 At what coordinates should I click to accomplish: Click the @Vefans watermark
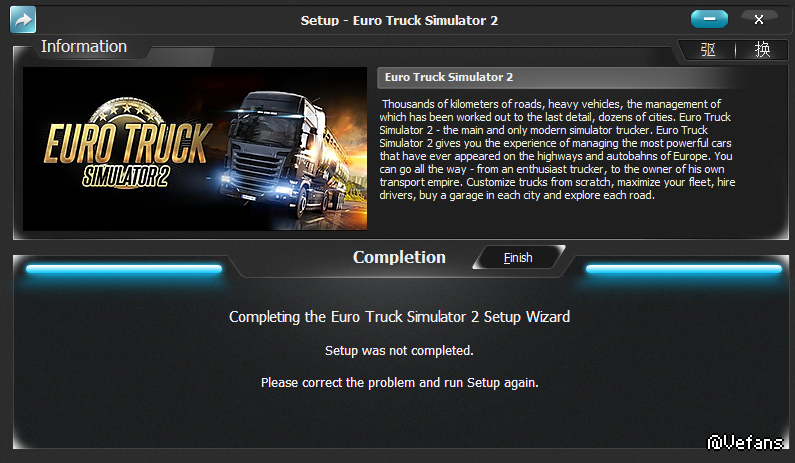745,443
